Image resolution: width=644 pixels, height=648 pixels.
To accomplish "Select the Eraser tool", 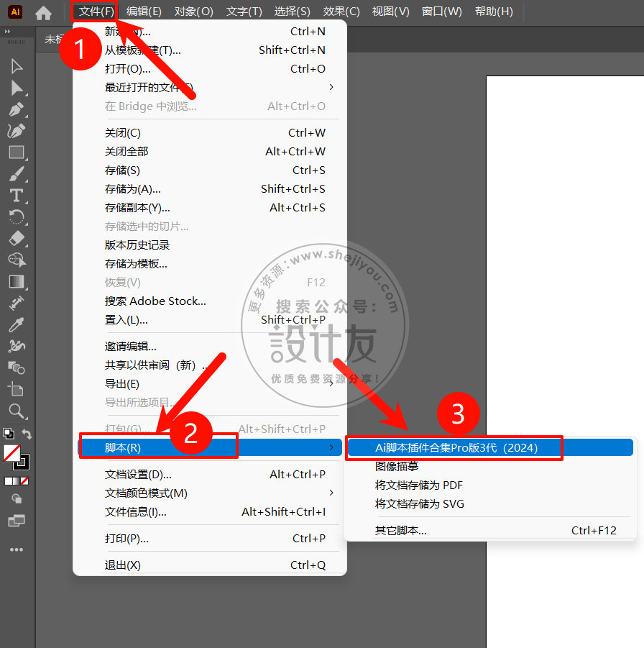I will point(17,239).
